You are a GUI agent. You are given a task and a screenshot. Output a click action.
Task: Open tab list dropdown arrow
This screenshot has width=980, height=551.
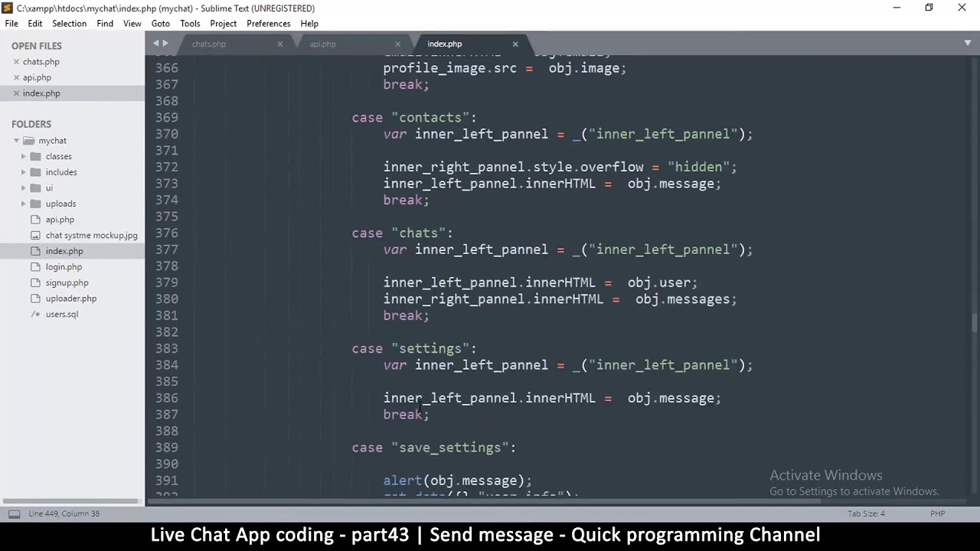click(968, 44)
